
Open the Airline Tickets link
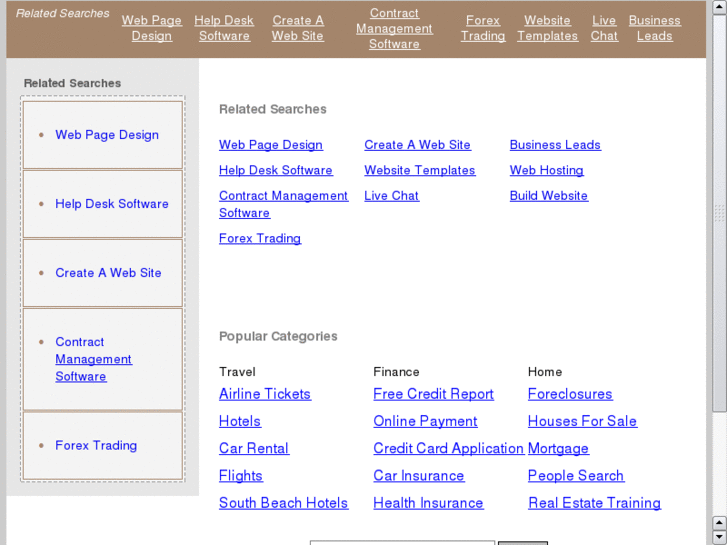265,394
